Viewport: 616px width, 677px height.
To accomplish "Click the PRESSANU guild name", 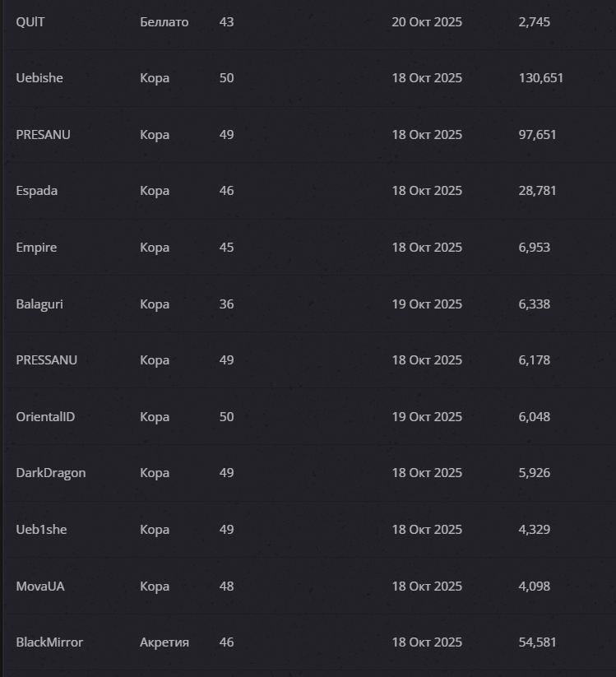I will (46, 360).
